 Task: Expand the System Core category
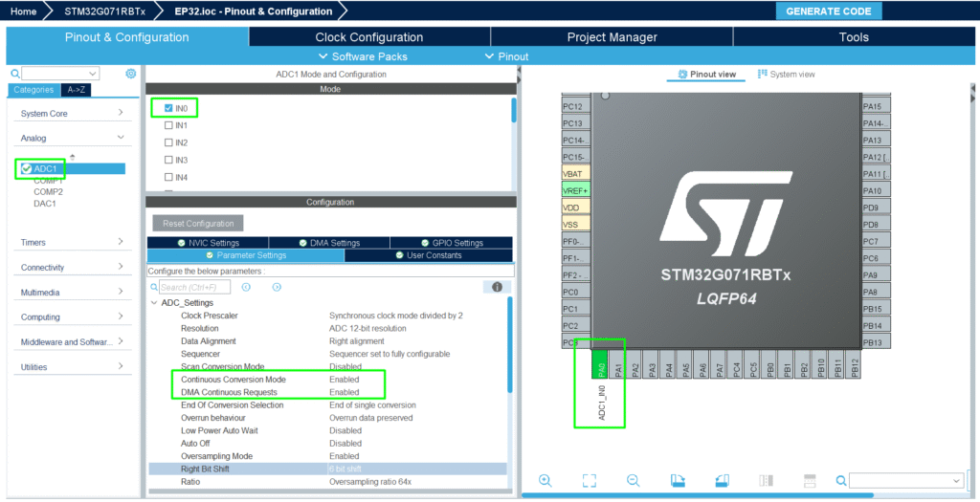(72, 113)
